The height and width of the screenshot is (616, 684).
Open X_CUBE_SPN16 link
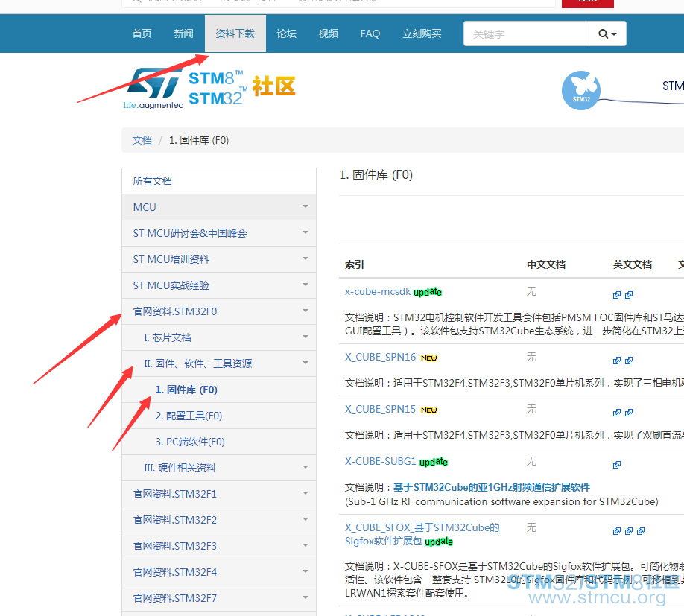pyautogui.click(x=380, y=357)
